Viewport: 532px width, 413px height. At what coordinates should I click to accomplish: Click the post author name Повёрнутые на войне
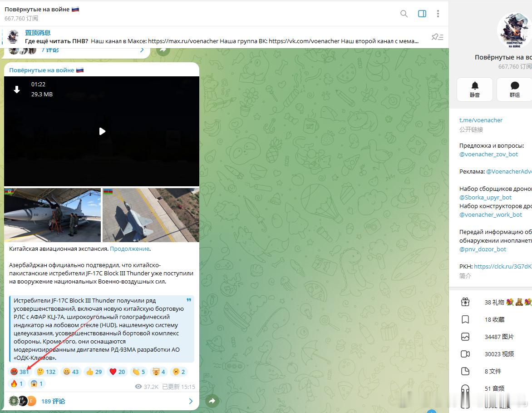[41, 70]
